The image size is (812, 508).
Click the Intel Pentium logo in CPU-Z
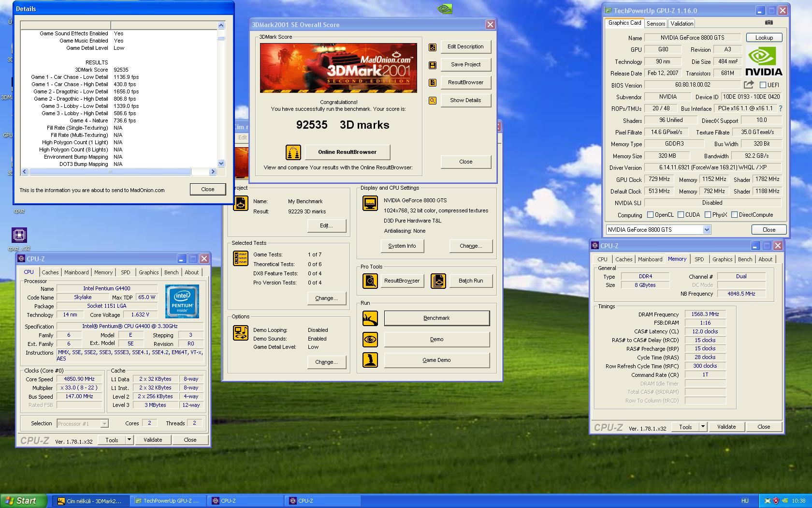pos(182,301)
